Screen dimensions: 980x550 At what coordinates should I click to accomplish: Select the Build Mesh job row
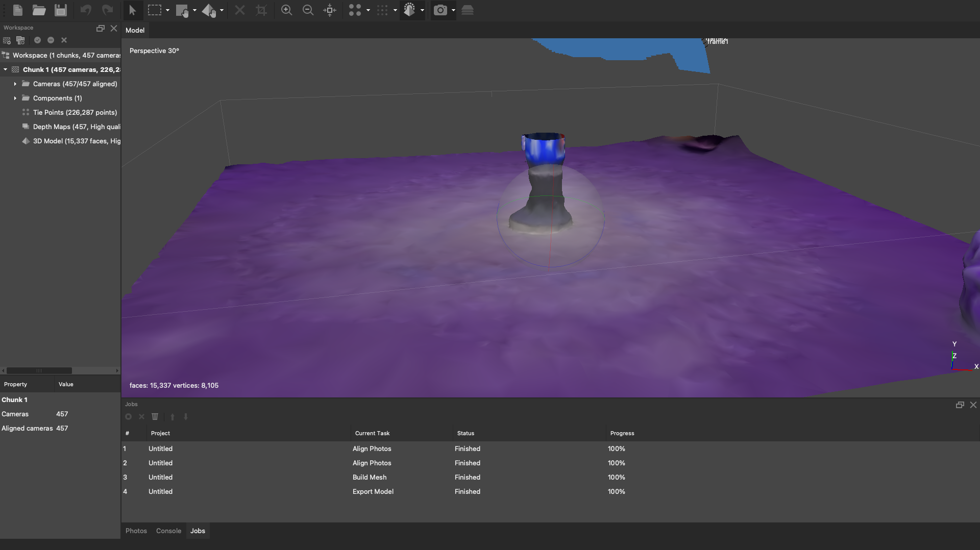pyautogui.click(x=550, y=477)
